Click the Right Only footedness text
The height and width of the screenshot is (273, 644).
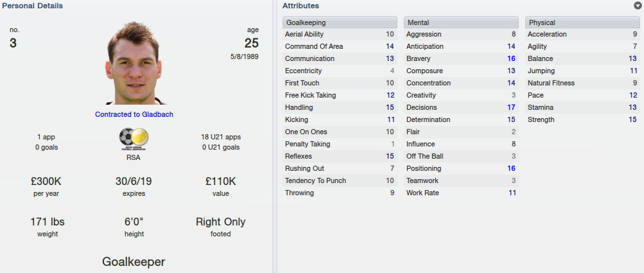point(221,222)
